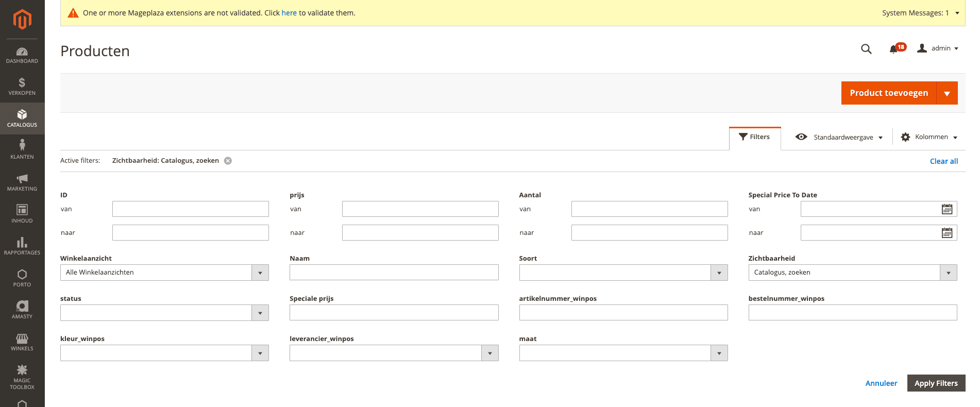Image resolution: width=980 pixels, height=407 pixels.
Task: Open calendar for Special Price To Date naar
Action: coord(947,233)
